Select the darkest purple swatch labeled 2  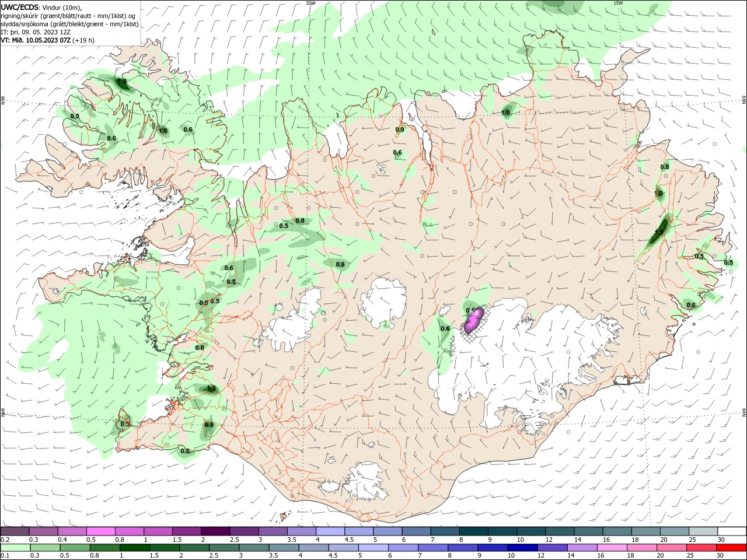pyautogui.click(x=215, y=531)
